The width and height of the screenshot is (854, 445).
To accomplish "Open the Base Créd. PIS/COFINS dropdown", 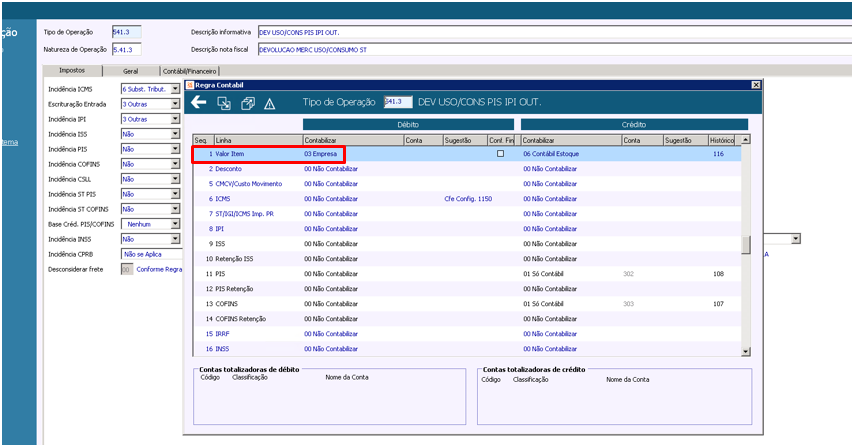I will tap(175, 224).
